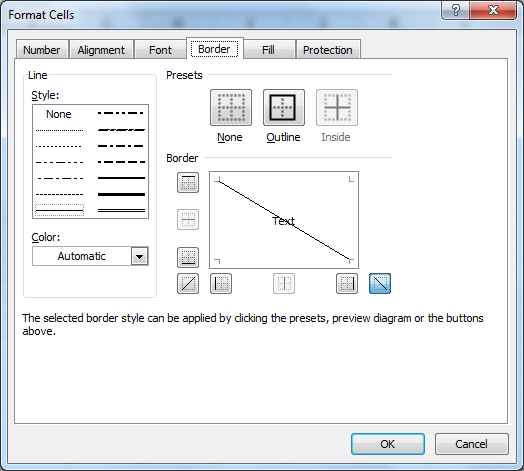Image resolution: width=524 pixels, height=471 pixels.
Task: Toggle diagonal down border button
Action: coord(380,283)
